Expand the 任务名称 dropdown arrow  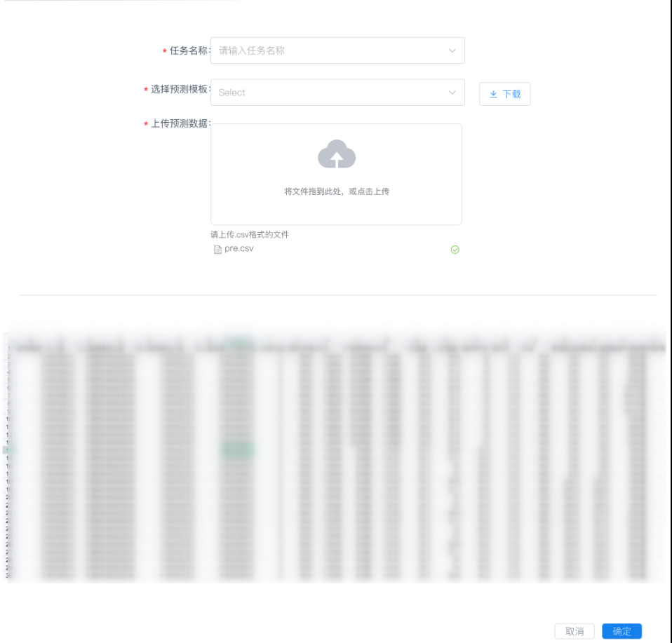(452, 50)
